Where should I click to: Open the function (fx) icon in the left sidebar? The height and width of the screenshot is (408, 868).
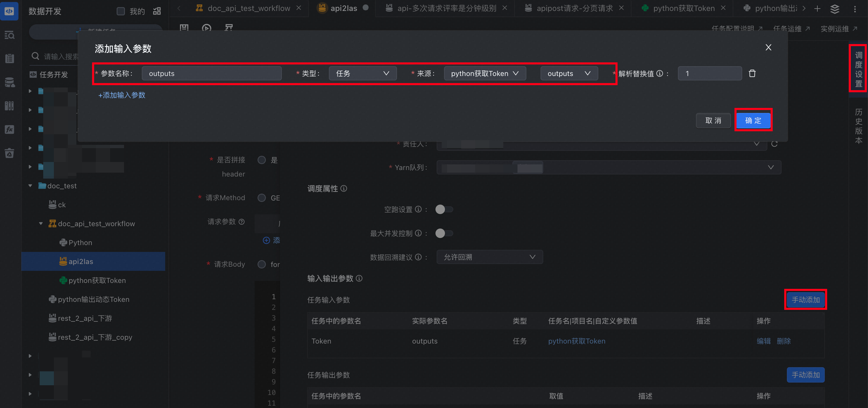[x=9, y=129]
